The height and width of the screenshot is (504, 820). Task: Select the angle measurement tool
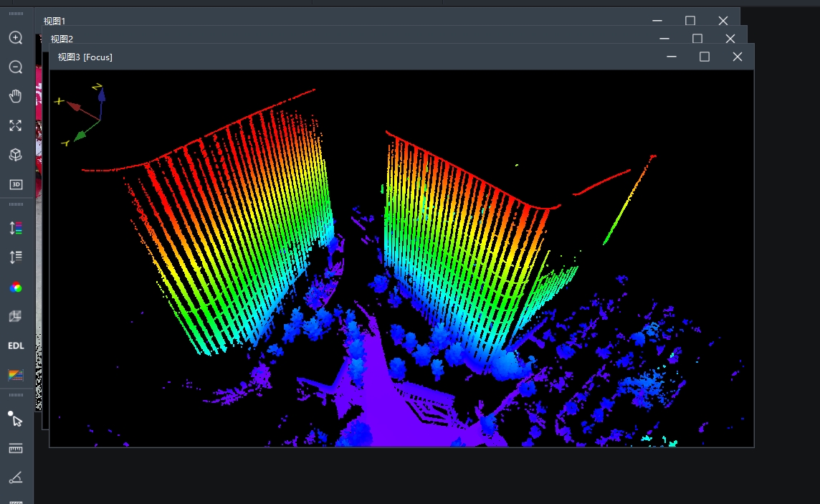[x=16, y=477]
